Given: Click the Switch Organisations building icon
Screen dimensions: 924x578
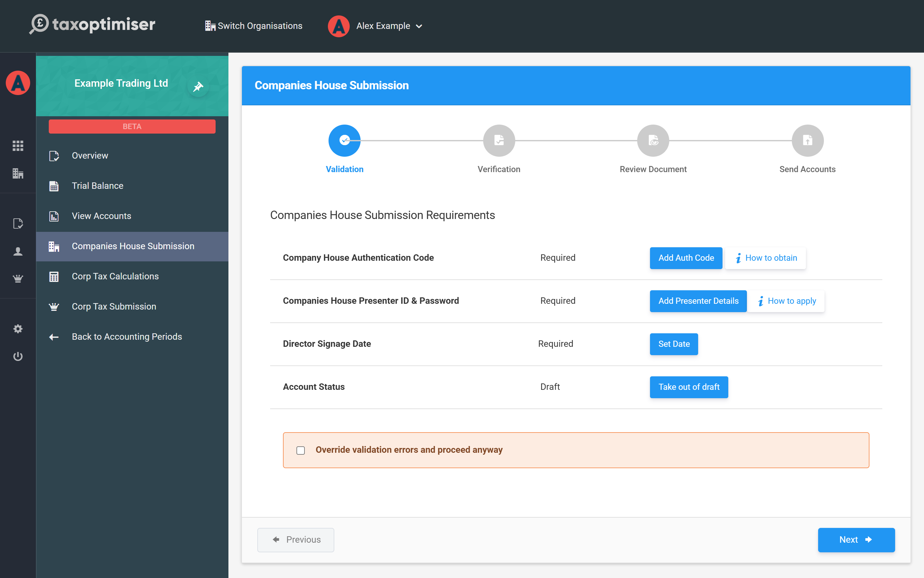Looking at the screenshot, I should point(210,26).
